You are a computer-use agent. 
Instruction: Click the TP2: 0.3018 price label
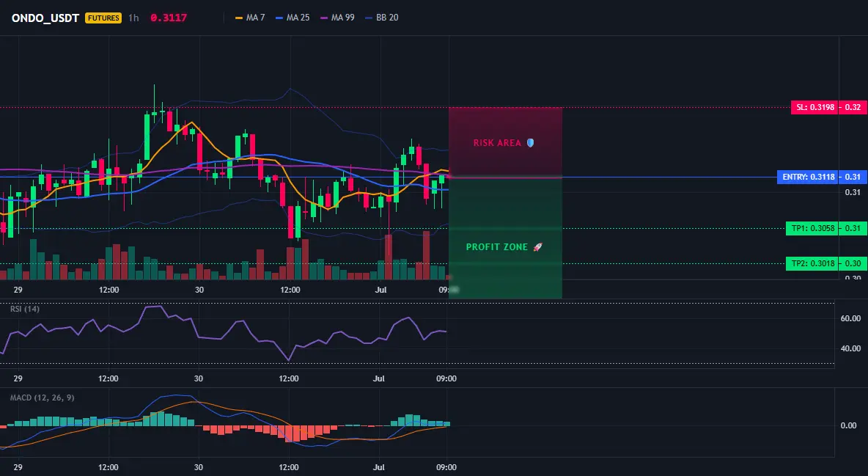812,264
